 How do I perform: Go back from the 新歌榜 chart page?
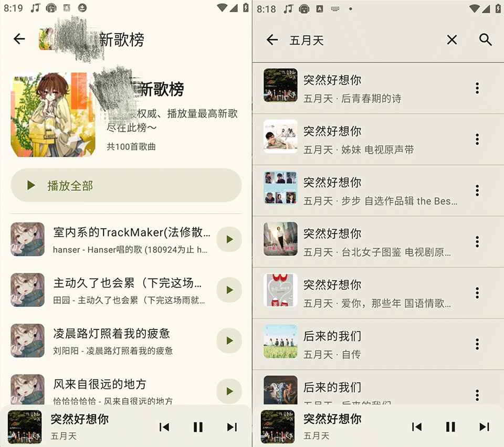tap(19, 39)
